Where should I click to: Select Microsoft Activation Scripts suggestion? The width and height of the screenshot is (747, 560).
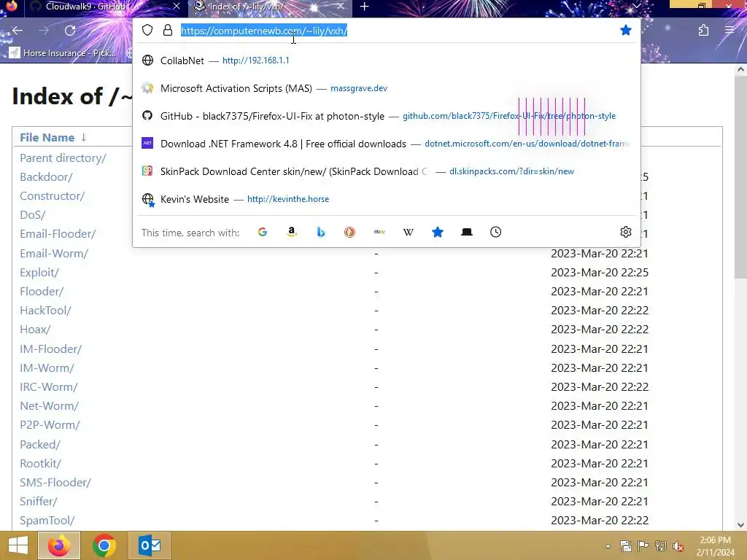[387, 88]
